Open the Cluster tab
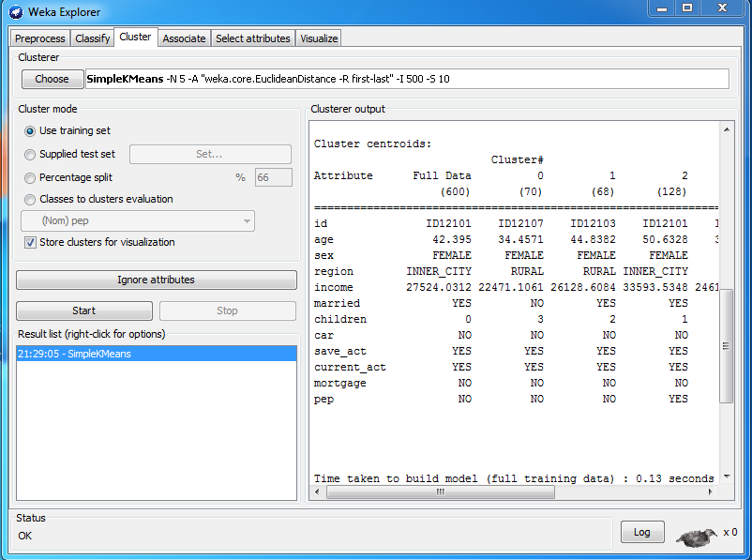752x560 pixels. (135, 37)
